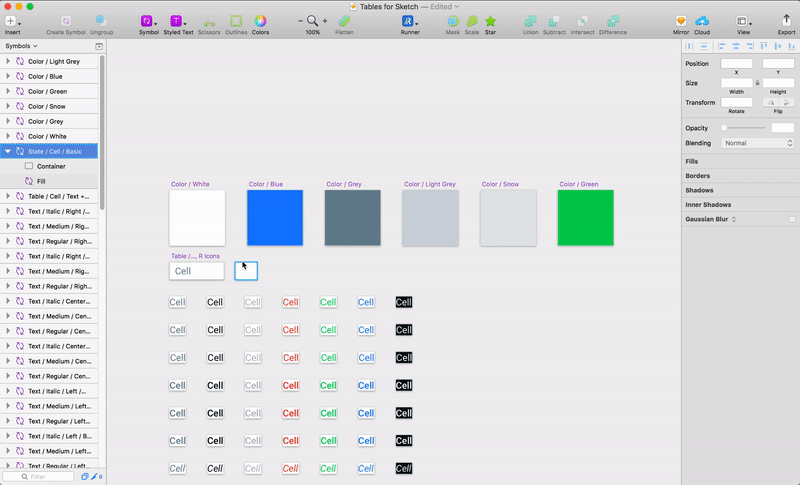Click the zoom magnifier icon

[312, 21]
